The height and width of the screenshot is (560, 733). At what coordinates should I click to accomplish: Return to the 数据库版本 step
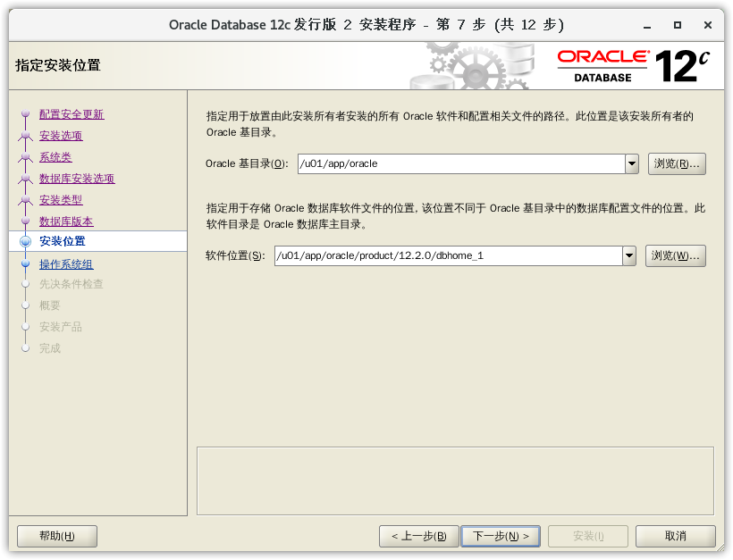coord(66,221)
